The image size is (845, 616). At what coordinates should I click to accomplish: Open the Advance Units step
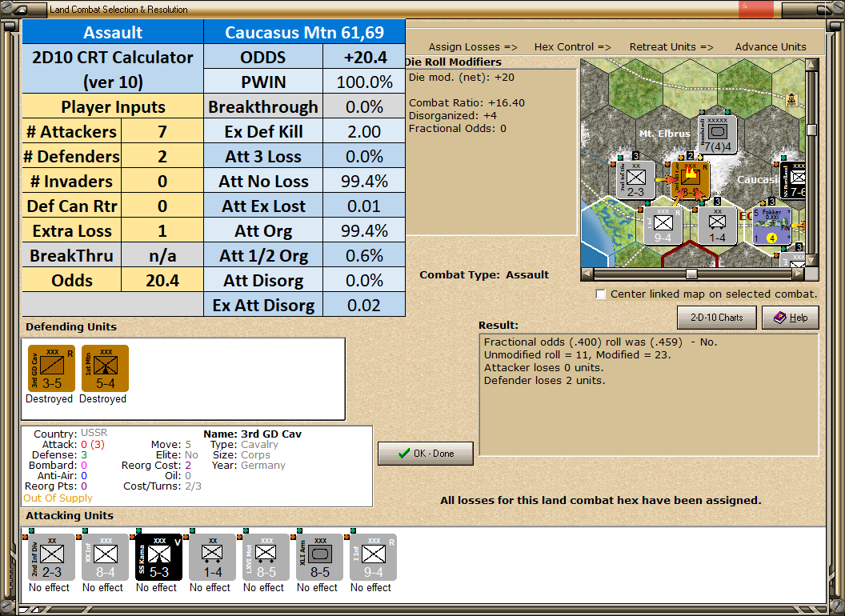tap(771, 47)
